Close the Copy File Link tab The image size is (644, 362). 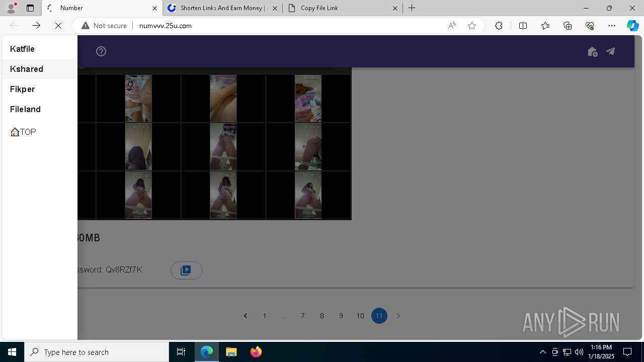395,8
